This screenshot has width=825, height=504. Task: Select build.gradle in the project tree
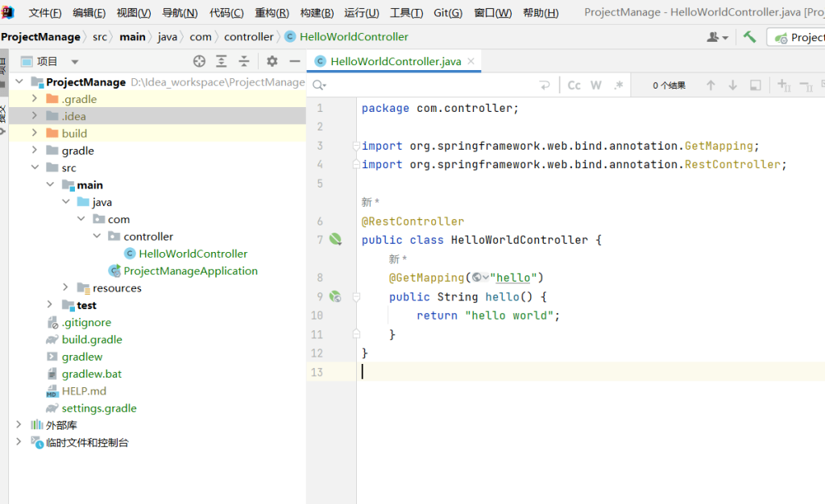click(x=92, y=340)
